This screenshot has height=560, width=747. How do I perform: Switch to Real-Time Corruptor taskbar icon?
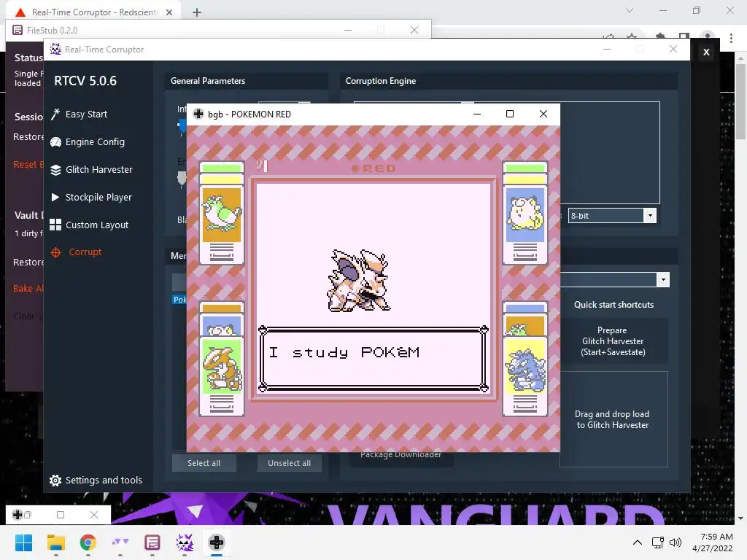pos(185,542)
